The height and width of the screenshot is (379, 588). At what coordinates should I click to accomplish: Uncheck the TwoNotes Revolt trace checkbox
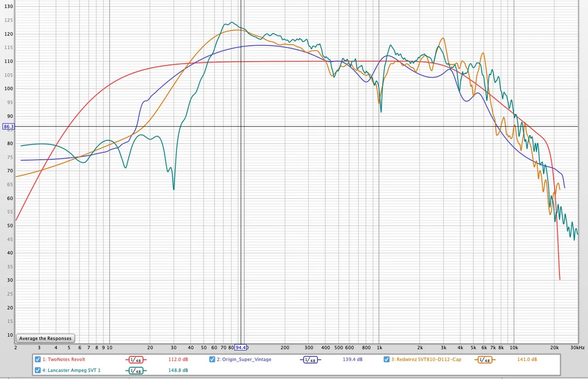click(38, 359)
